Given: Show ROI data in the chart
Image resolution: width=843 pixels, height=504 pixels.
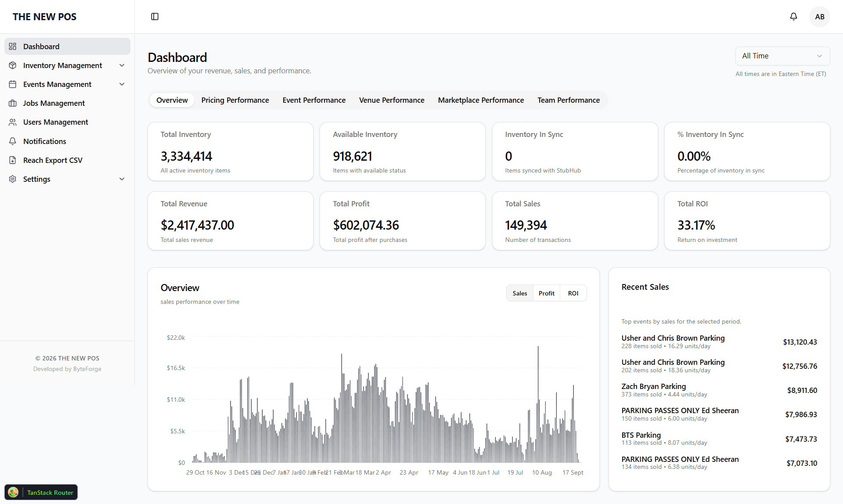Looking at the screenshot, I should point(573,293).
